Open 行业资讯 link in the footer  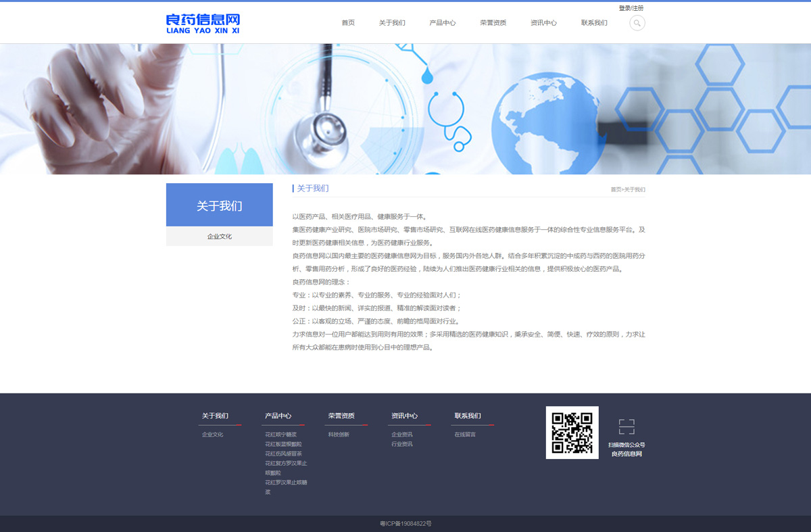coord(401,444)
